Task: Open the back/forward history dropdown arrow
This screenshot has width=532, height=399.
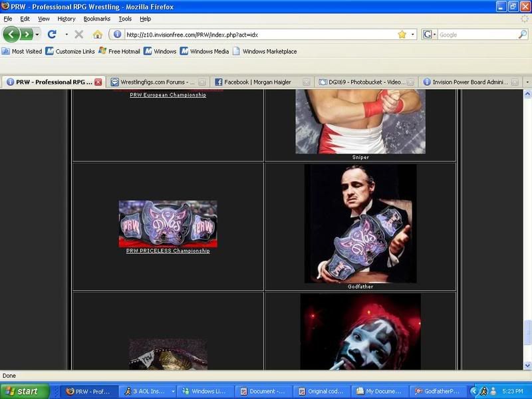Action: click(x=37, y=34)
